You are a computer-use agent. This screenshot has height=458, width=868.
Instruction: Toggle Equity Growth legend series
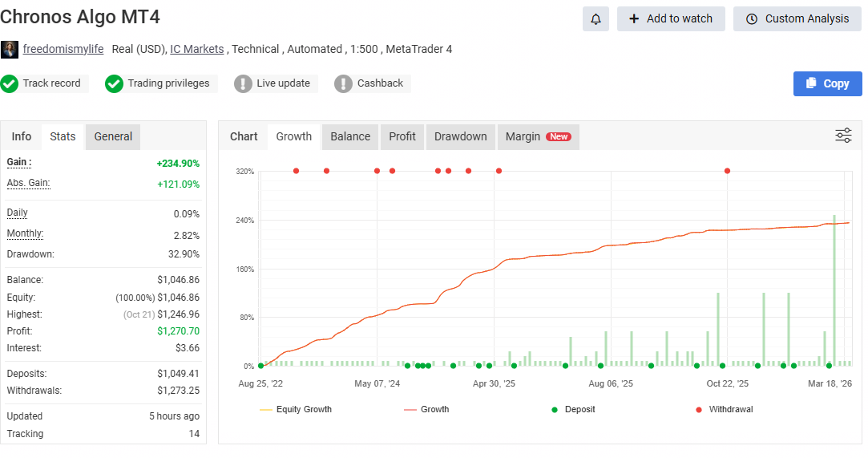pos(296,409)
